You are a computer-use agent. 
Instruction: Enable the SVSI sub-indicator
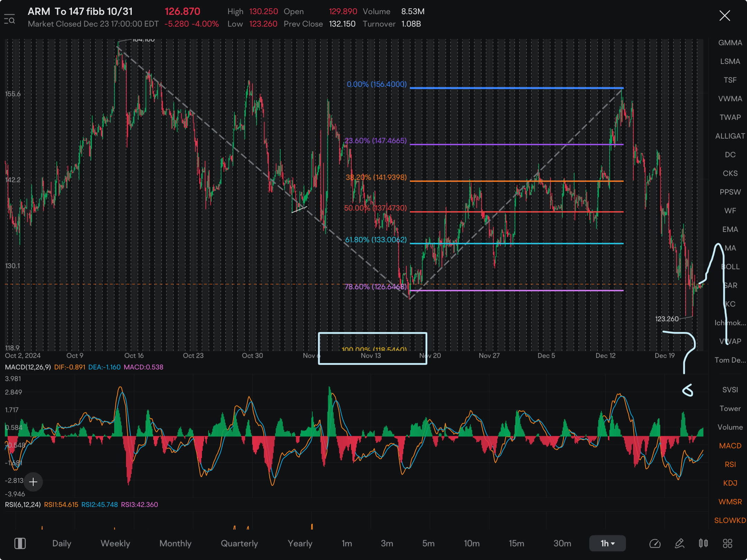coord(730,390)
